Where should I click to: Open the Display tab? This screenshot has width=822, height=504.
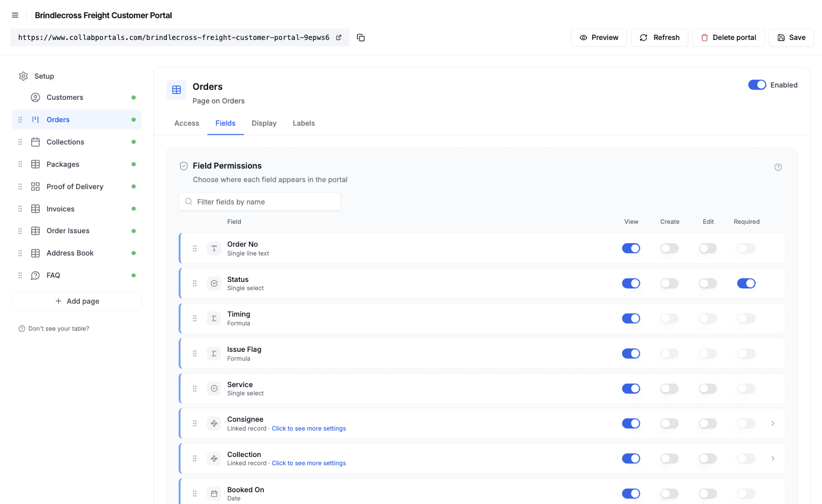click(264, 123)
